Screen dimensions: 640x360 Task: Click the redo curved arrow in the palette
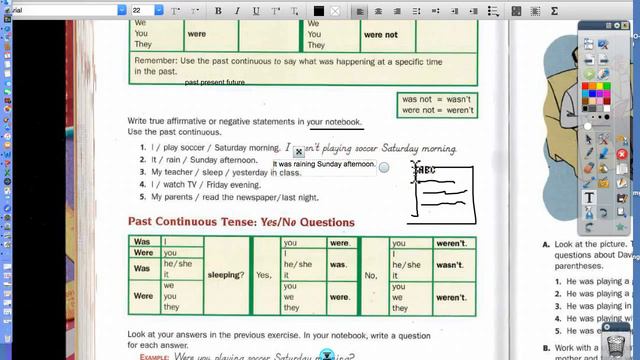click(x=589, y=227)
